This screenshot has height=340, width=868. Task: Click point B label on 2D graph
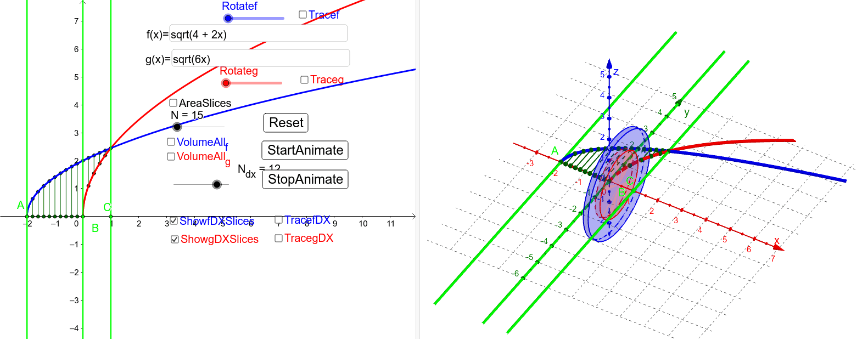pos(95,228)
